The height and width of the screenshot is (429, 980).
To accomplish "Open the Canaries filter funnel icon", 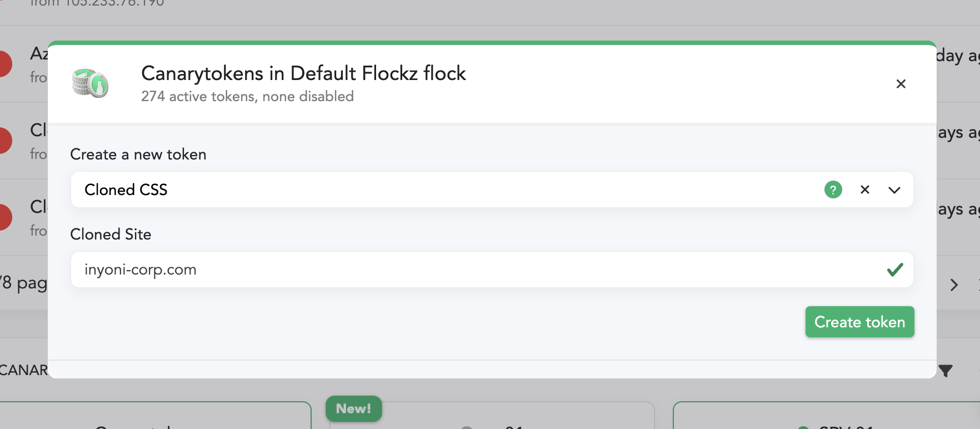I will 946,370.
